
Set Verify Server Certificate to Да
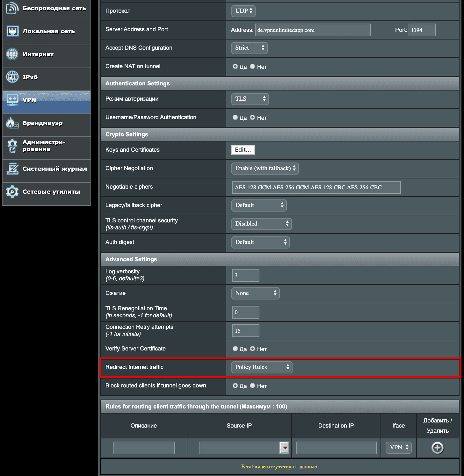(x=235, y=349)
